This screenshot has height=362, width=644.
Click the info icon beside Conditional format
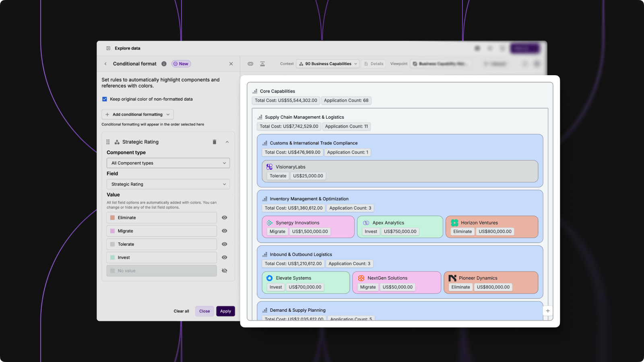[x=164, y=64]
